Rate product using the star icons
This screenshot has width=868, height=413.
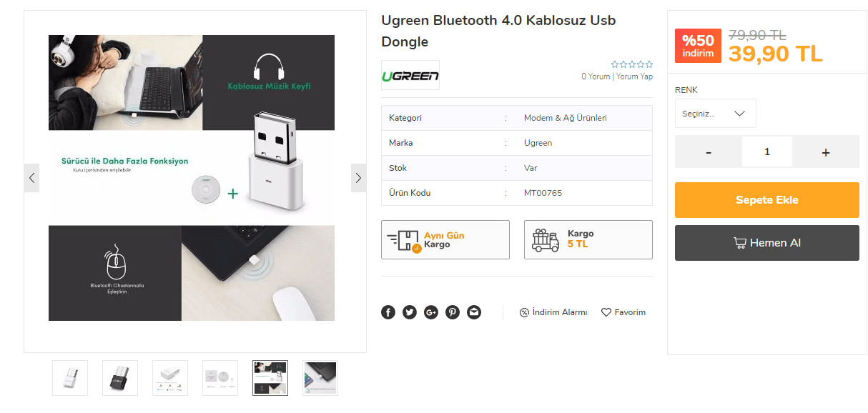click(632, 64)
